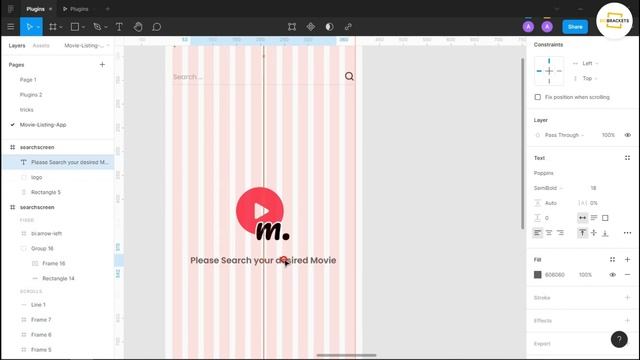Click the Edit Object icon in toolbar
The width and height of the screenshot is (640, 360).
pos(292,27)
